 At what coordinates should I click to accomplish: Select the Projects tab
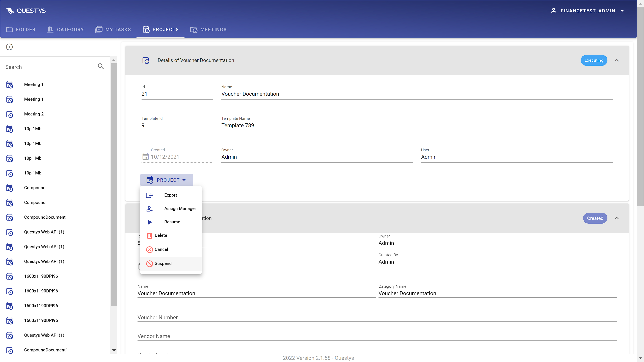160,29
